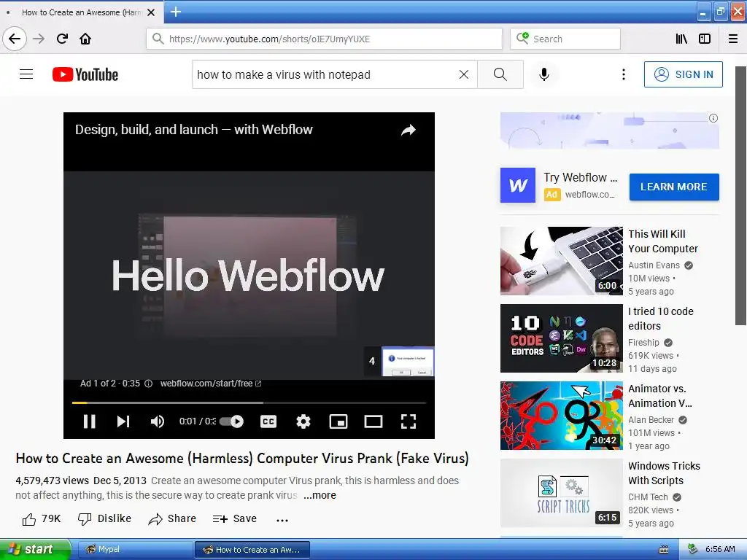Clear the YouTube search text with X

click(x=463, y=74)
